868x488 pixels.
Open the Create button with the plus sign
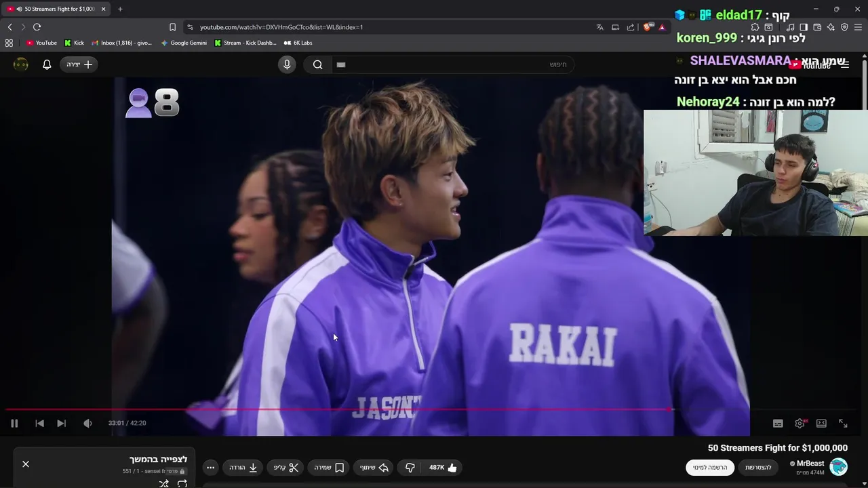click(79, 64)
